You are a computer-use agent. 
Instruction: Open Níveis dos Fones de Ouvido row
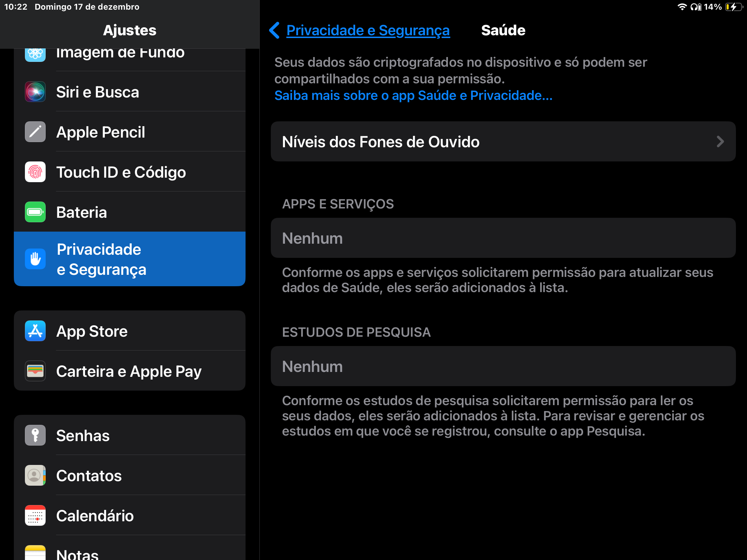[503, 142]
